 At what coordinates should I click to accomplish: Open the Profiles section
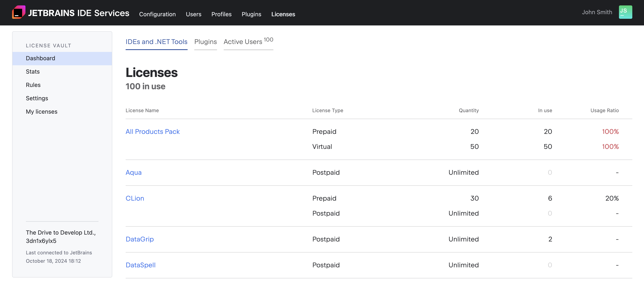(221, 14)
